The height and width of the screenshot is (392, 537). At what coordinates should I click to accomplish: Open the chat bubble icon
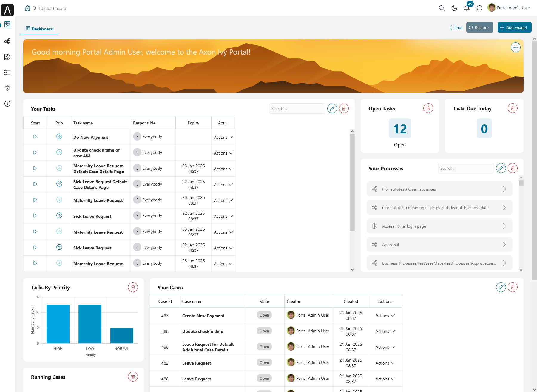(x=479, y=8)
